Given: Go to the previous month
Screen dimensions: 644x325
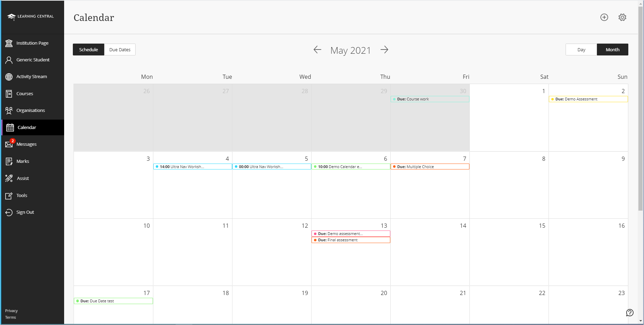Looking at the screenshot, I should 317,50.
